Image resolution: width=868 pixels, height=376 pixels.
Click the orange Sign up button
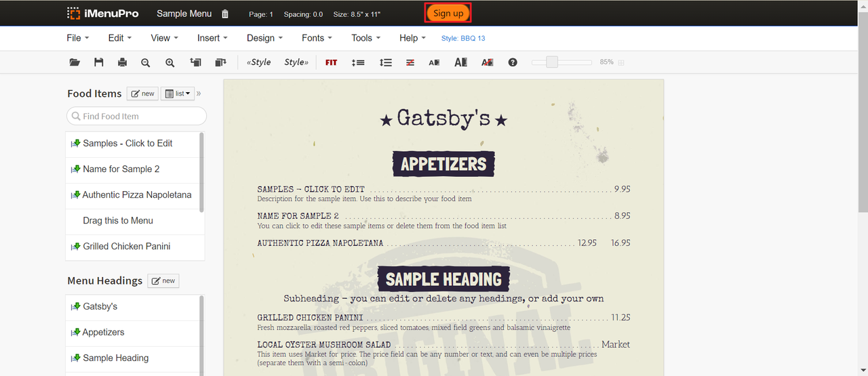point(448,14)
